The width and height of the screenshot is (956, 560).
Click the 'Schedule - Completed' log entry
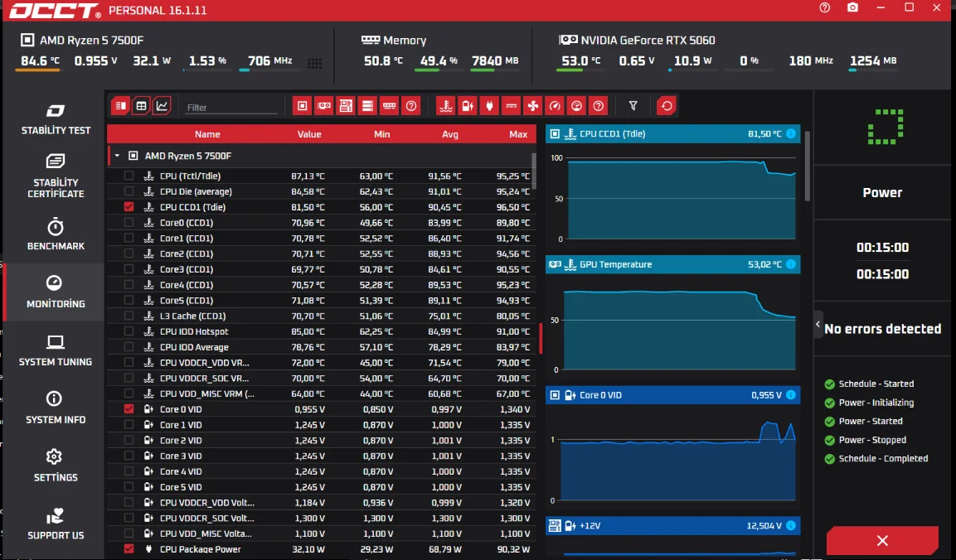(x=883, y=458)
